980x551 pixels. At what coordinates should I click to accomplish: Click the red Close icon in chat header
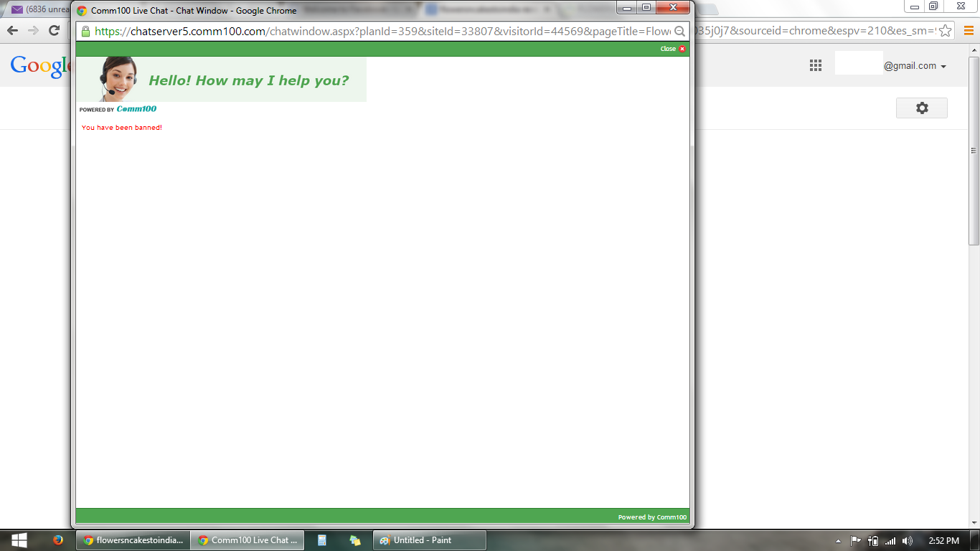point(682,49)
